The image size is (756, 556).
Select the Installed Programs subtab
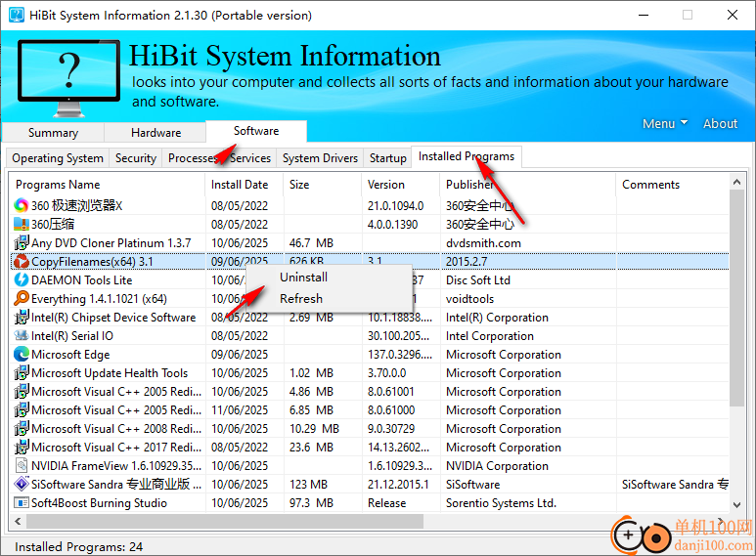pyautogui.click(x=467, y=156)
